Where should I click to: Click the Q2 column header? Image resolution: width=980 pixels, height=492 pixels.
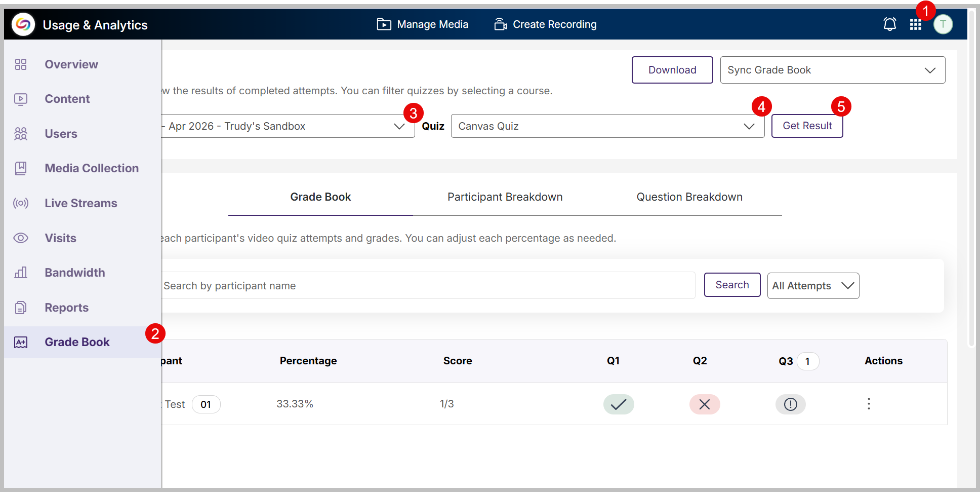(x=700, y=361)
